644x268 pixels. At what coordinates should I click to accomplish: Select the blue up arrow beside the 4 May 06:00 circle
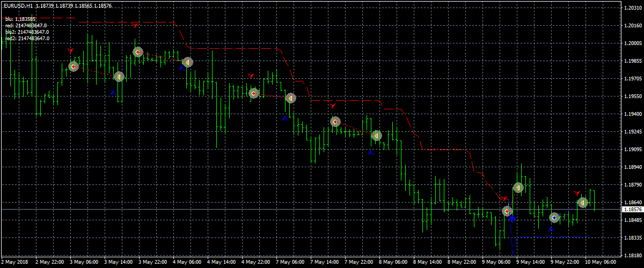tap(182, 68)
